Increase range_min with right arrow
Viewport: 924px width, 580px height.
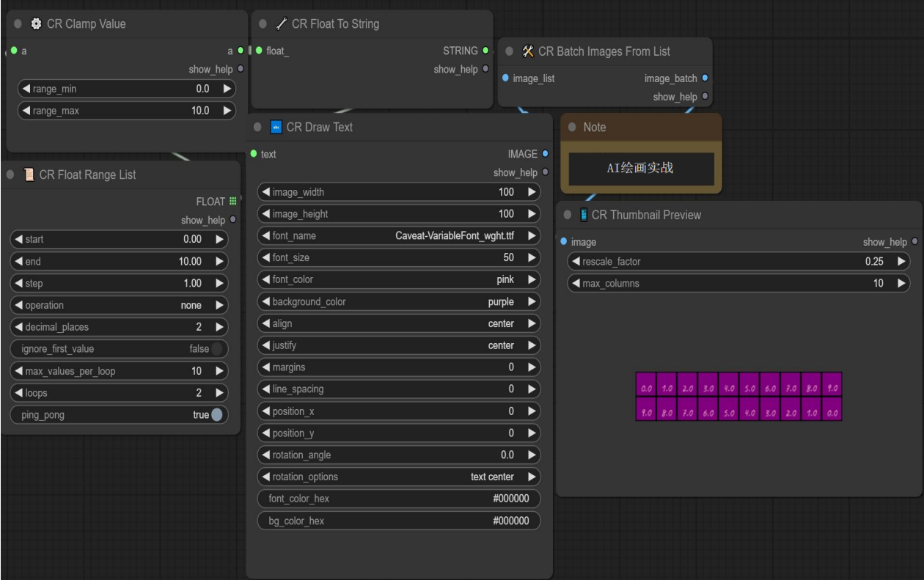[227, 89]
